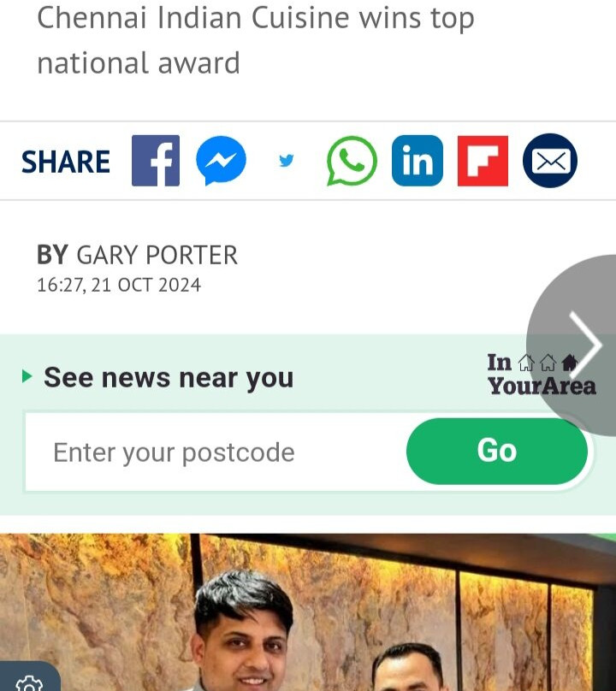Go to next article with right chevron

tap(584, 345)
